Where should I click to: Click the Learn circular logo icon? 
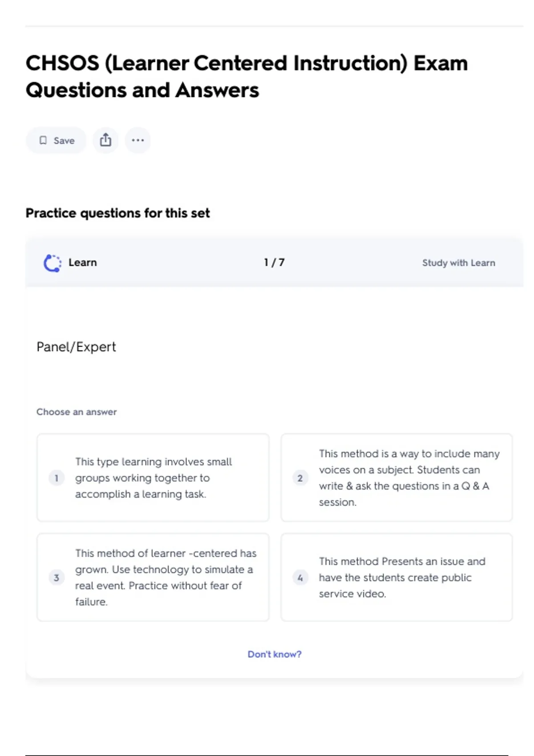(x=53, y=263)
